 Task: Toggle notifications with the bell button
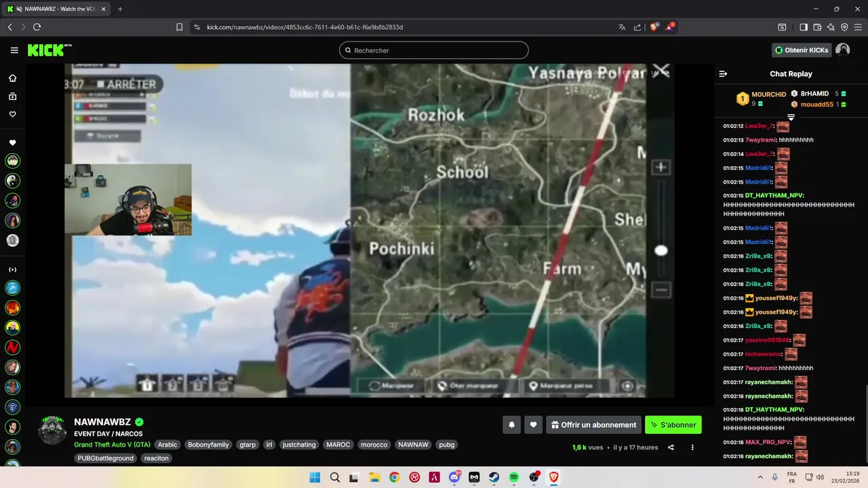tap(511, 425)
